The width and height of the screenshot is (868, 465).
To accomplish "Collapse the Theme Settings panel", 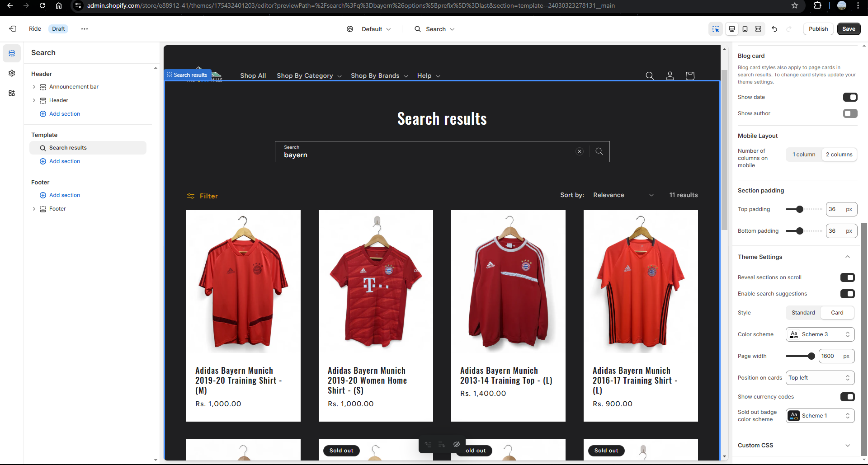I will [x=848, y=257].
